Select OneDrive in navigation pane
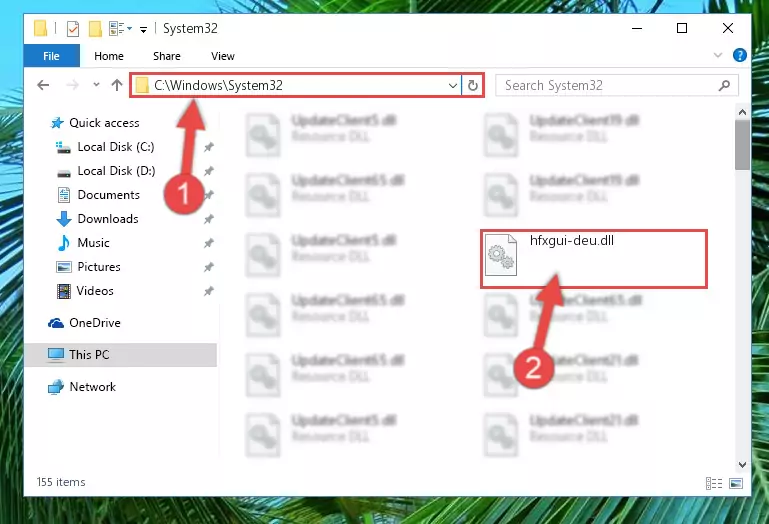 point(95,323)
